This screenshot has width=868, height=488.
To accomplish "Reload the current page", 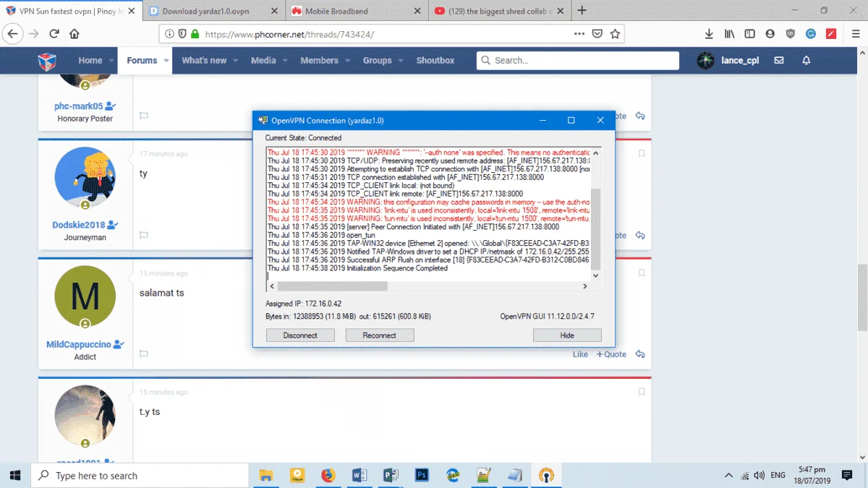I will click(54, 33).
